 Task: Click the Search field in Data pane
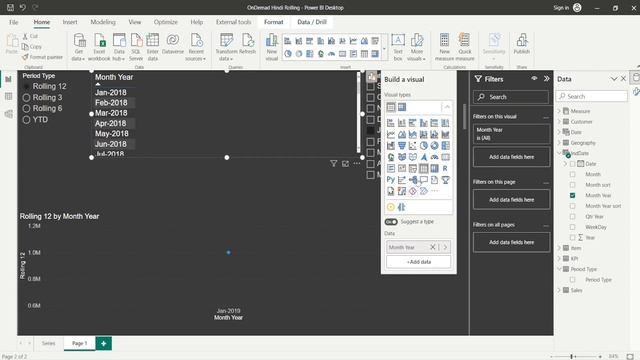tap(591, 96)
